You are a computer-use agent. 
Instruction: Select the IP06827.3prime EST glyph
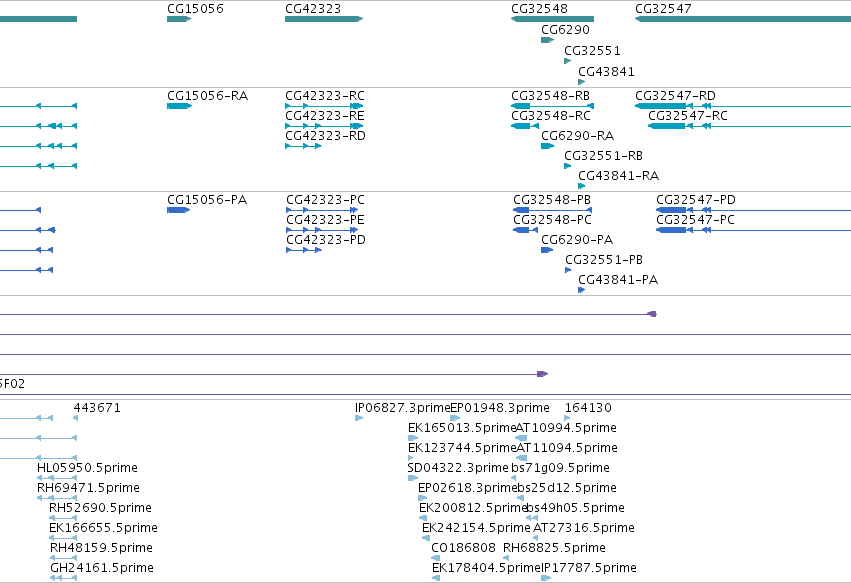(359, 418)
